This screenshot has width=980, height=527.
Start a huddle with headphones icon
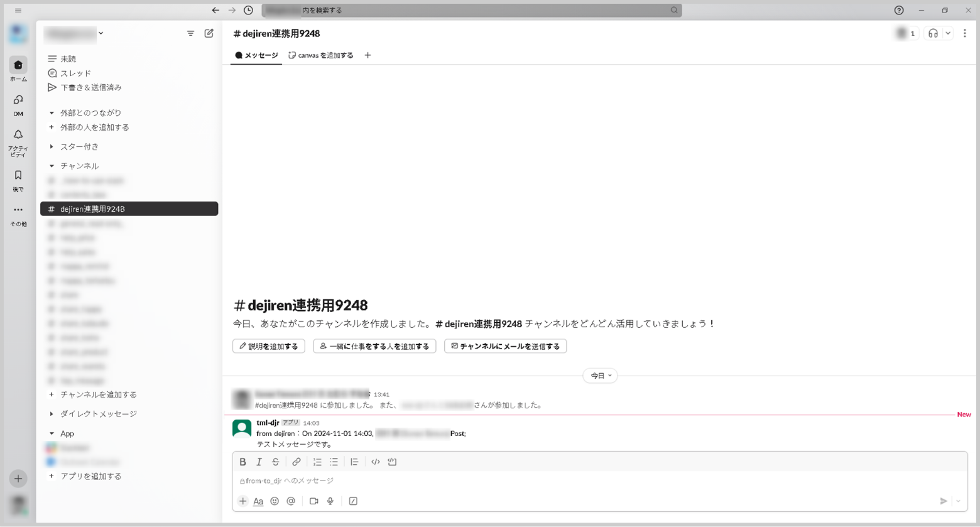click(x=933, y=33)
